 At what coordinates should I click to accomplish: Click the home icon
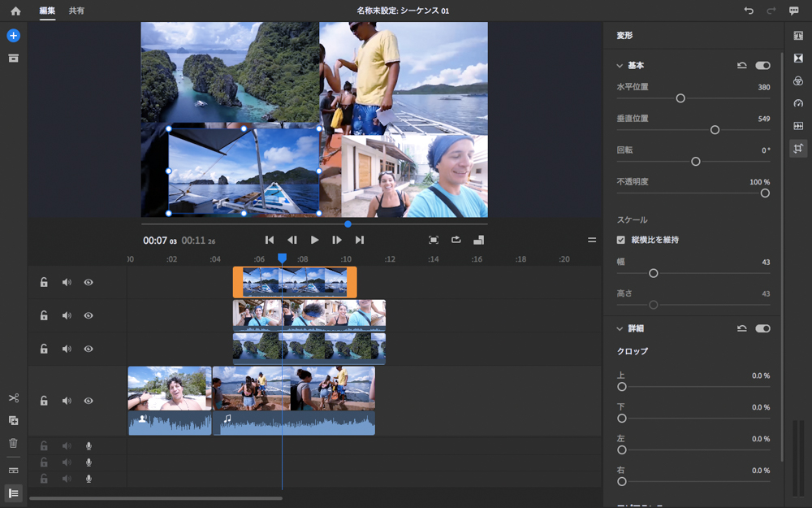[15, 11]
